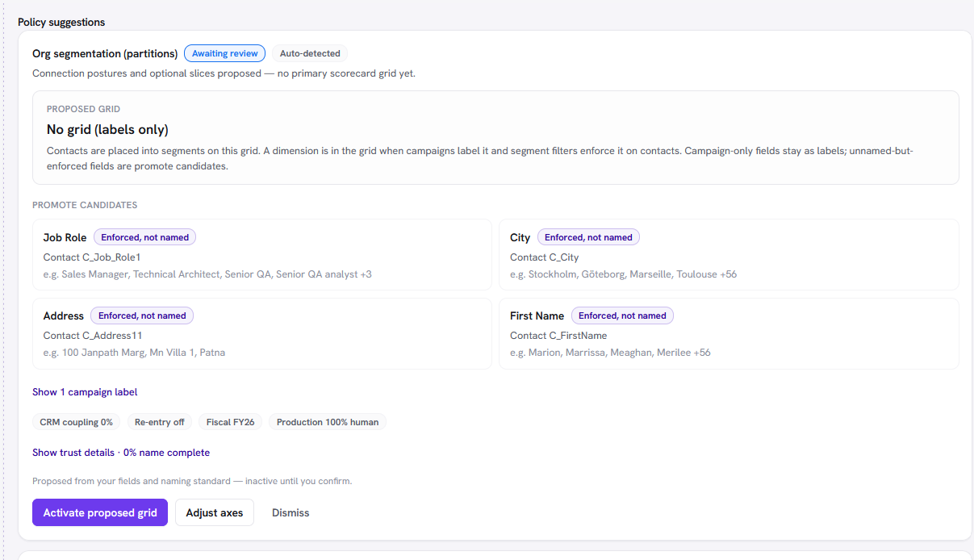Click the Marion, Marrissa example values line
The height and width of the screenshot is (560, 974).
[610, 353]
